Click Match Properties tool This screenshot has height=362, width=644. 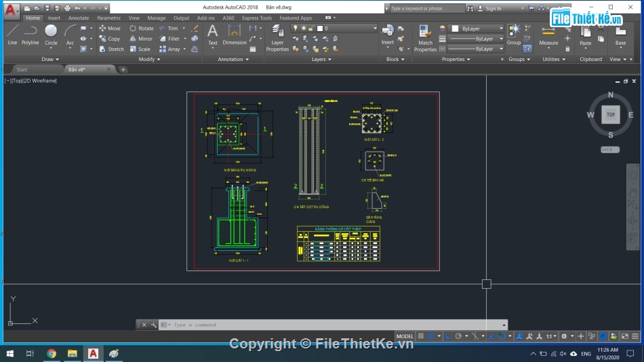tap(425, 38)
